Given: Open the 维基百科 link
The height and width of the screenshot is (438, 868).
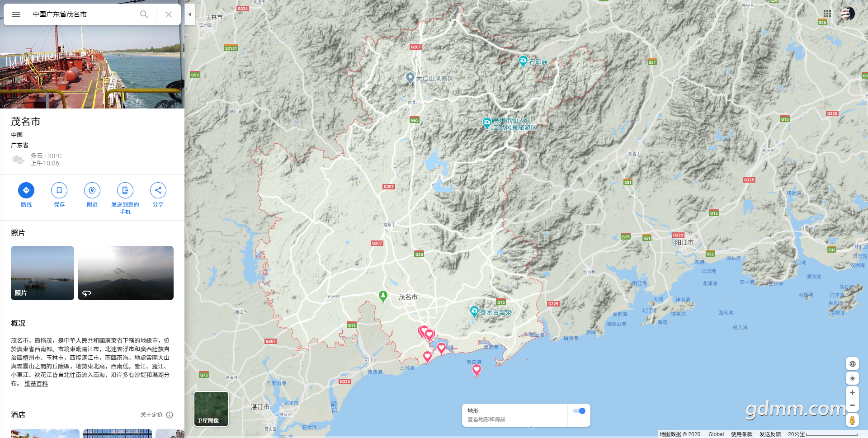Looking at the screenshot, I should click(36, 384).
